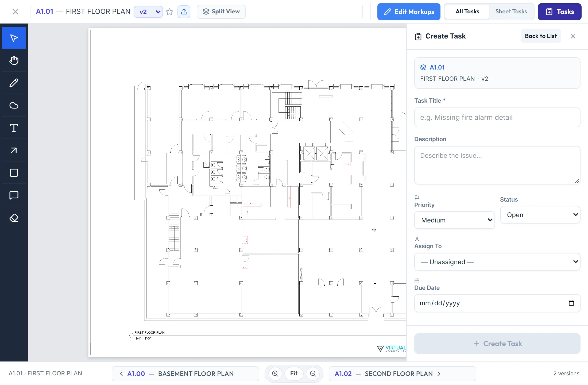Click the upload/share sheet icon
This screenshot has width=588, height=385.
click(x=184, y=12)
